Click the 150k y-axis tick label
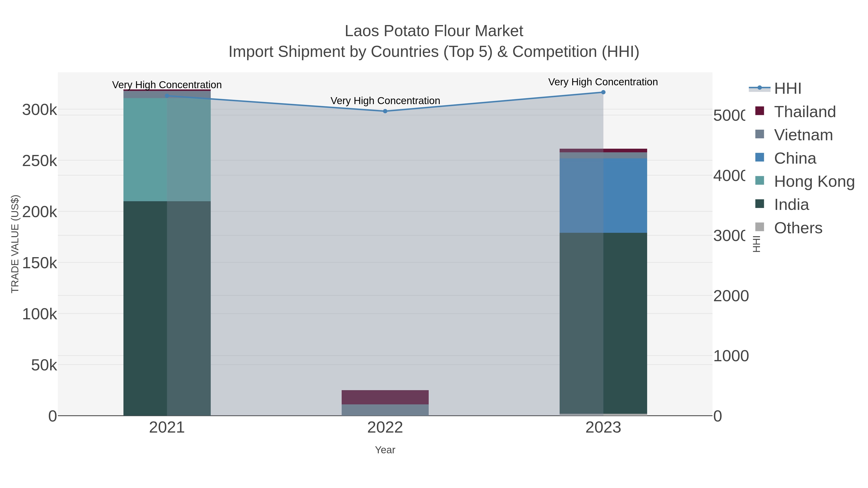The width and height of the screenshot is (868, 488). pos(40,263)
